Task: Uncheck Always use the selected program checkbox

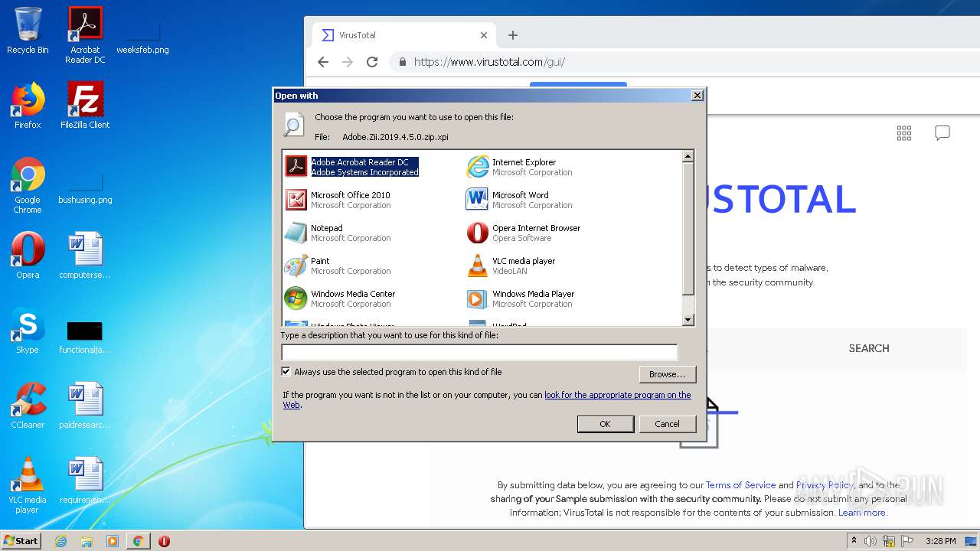Action: click(286, 372)
